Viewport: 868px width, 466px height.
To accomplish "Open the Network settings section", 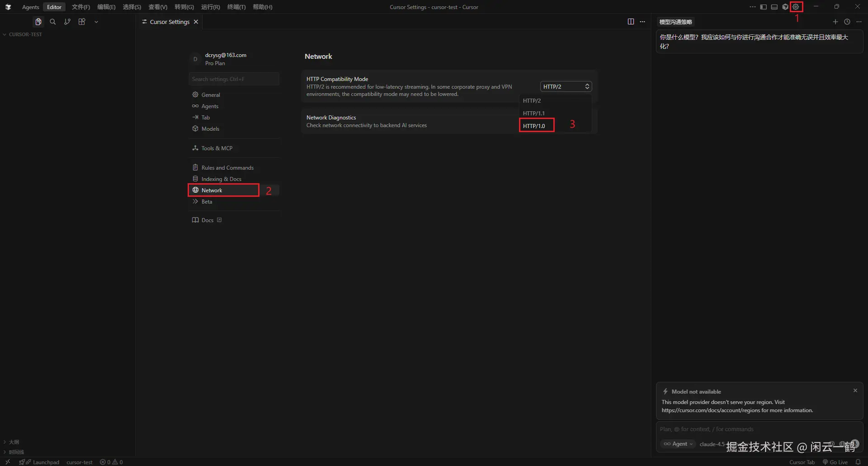I will [212, 190].
